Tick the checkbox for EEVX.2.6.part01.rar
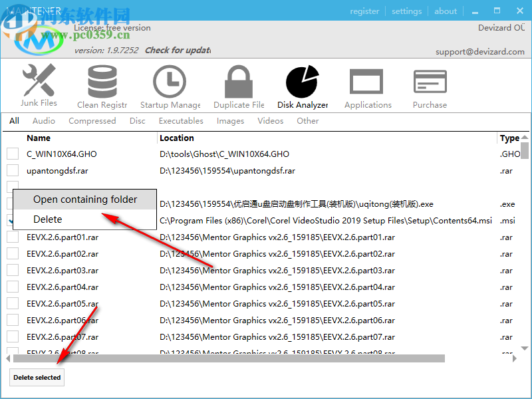Viewport: 532px width, 399px height. point(13,237)
